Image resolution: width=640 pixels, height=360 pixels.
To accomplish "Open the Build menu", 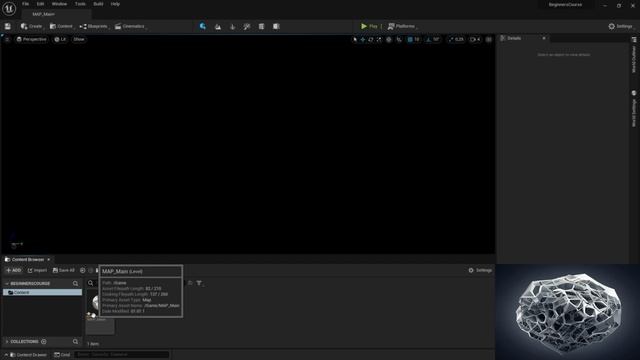I will tap(98, 4).
